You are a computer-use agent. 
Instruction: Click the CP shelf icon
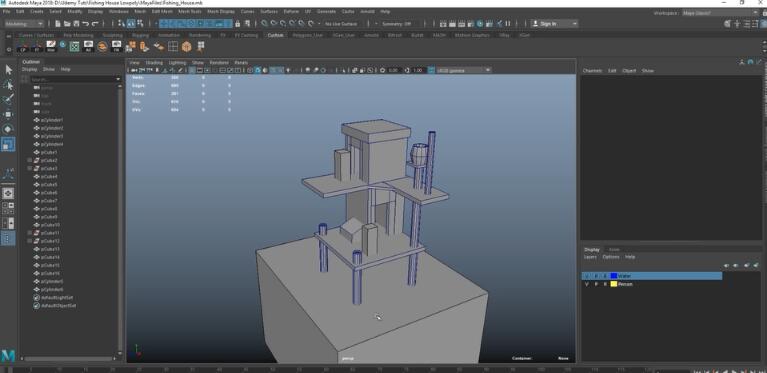click(x=23, y=46)
